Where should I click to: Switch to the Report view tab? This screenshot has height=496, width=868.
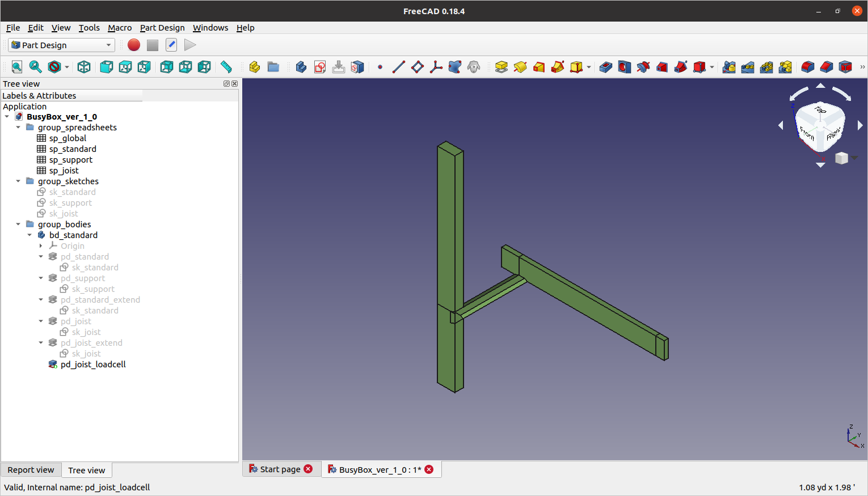31,470
